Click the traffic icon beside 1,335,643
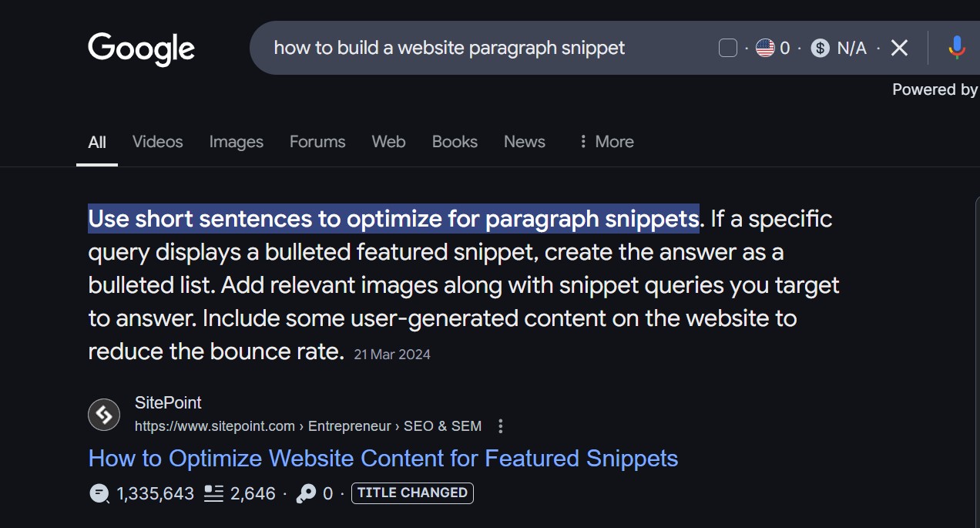The width and height of the screenshot is (980, 528). pos(99,493)
